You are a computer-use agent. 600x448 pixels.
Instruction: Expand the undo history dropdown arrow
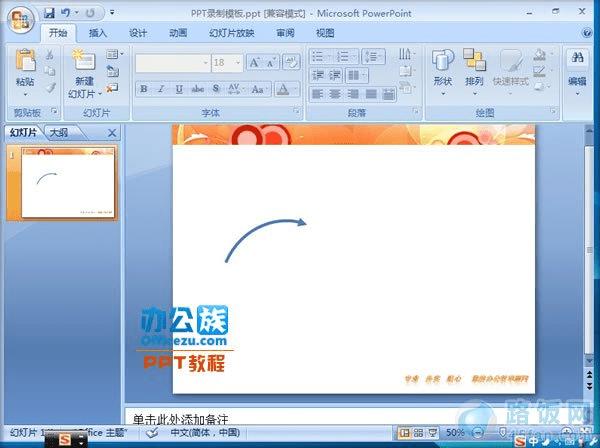coord(77,13)
